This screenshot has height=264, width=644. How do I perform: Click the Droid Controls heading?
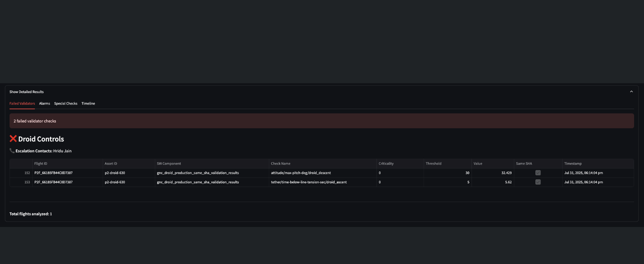coord(41,139)
